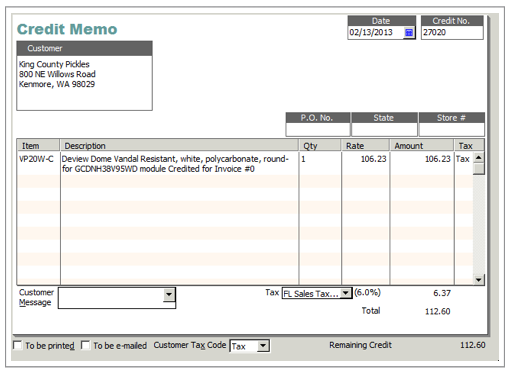515x375 pixels.
Task: Click the Remaining Credit value 112.60
Action: [x=472, y=345]
